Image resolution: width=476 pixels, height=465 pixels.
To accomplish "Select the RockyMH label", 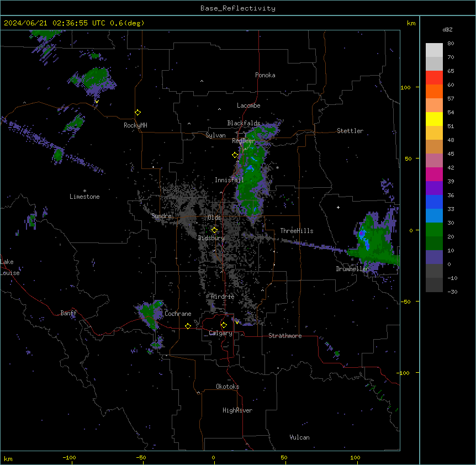I will 135,125.
